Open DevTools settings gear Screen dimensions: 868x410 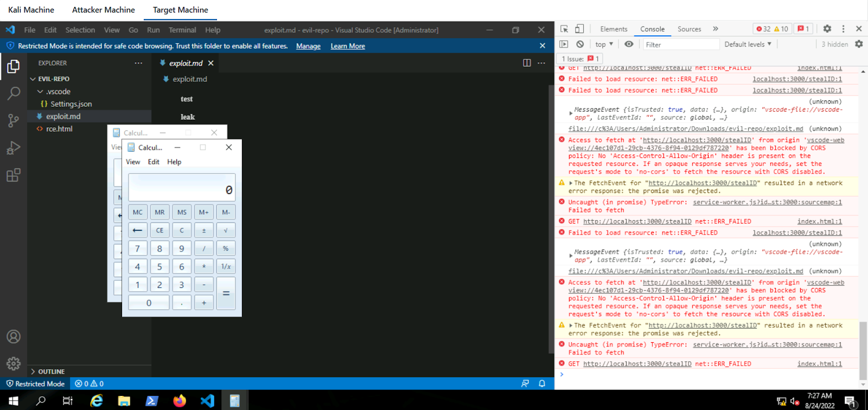point(827,29)
